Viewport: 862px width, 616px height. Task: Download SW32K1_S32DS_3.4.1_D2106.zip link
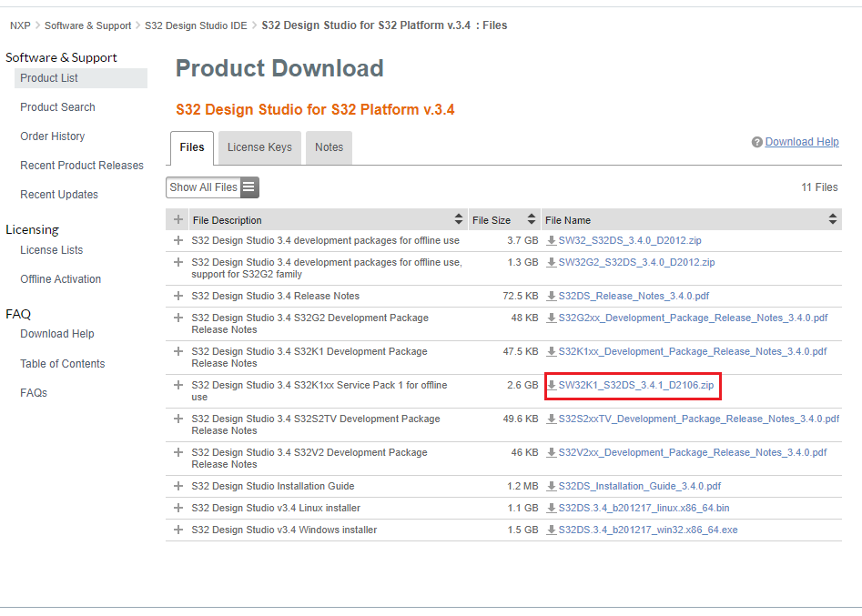point(636,385)
